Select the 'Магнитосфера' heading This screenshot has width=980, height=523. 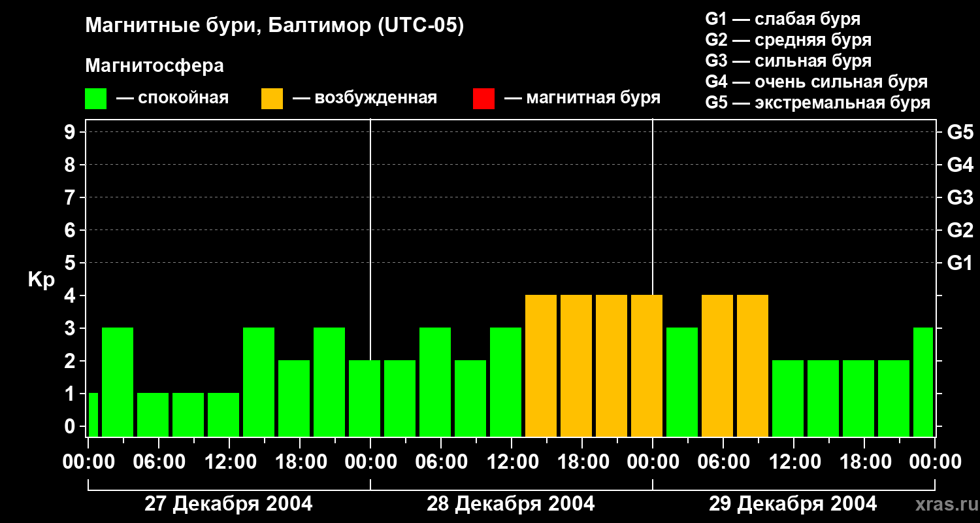(x=154, y=66)
